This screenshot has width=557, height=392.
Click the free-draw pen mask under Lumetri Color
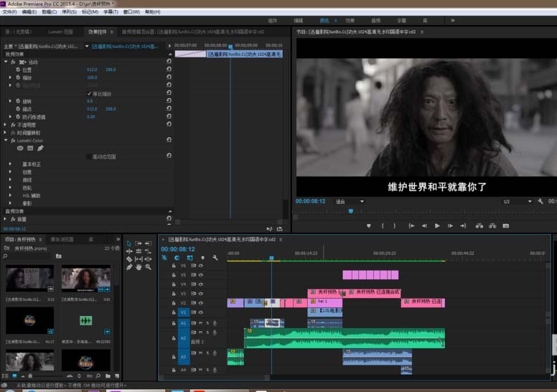point(40,148)
